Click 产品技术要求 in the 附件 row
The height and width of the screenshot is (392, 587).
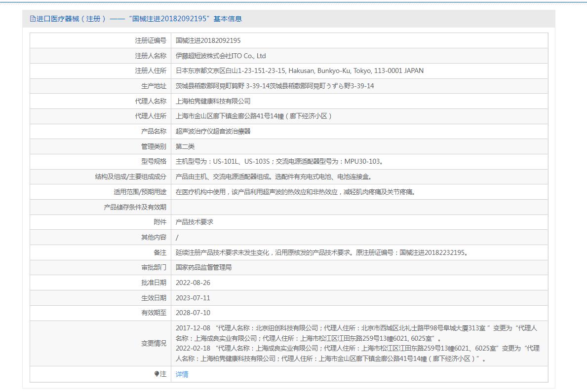[x=195, y=222]
